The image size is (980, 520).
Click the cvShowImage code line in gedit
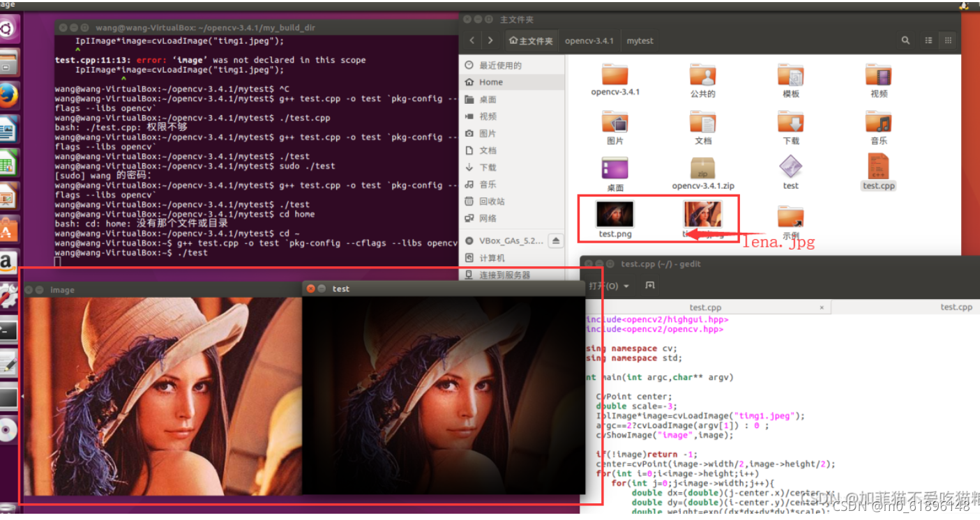(665, 435)
